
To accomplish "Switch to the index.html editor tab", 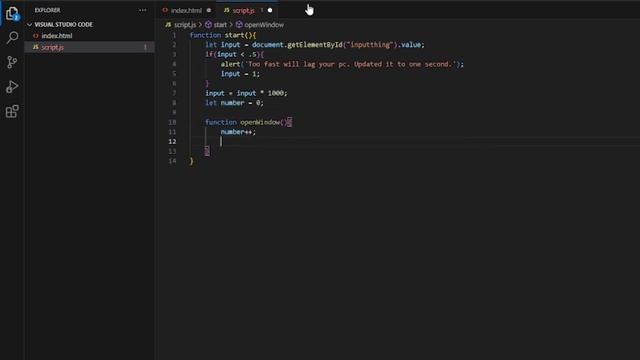I will [x=186, y=10].
